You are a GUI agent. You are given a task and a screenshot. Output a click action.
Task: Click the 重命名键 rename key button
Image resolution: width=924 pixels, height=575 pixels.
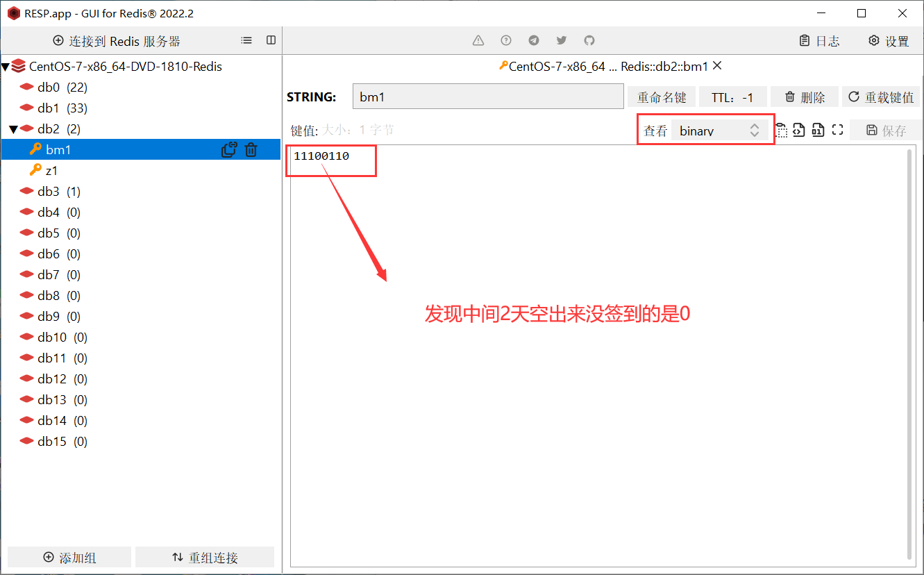click(x=662, y=97)
